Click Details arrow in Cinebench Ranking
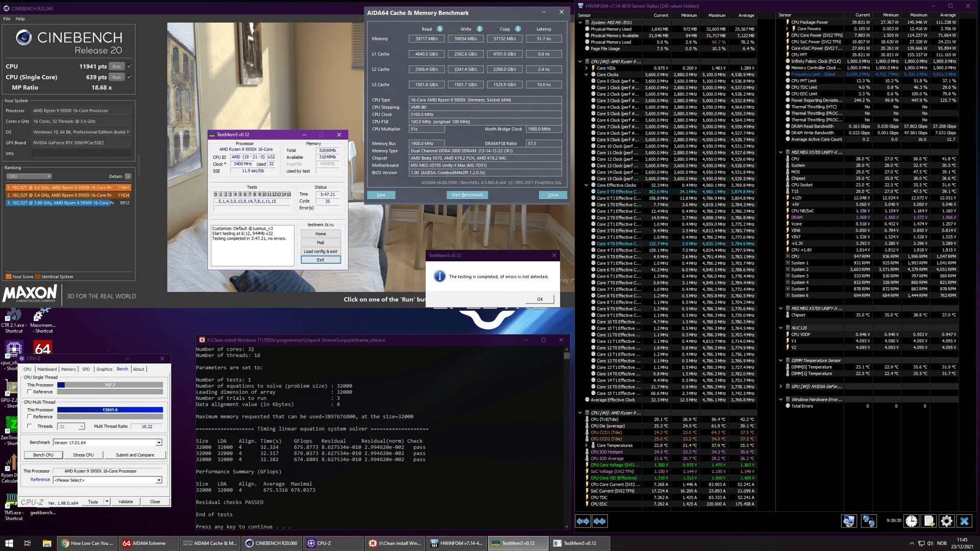 (x=128, y=177)
